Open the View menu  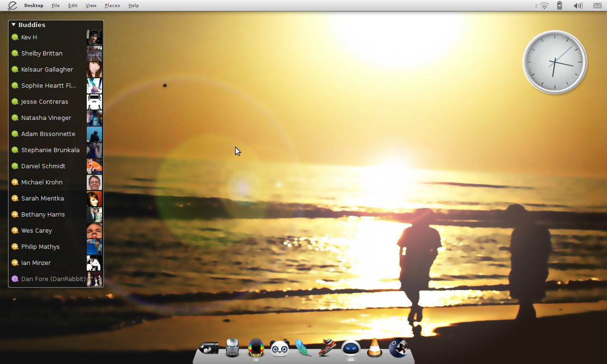click(91, 6)
